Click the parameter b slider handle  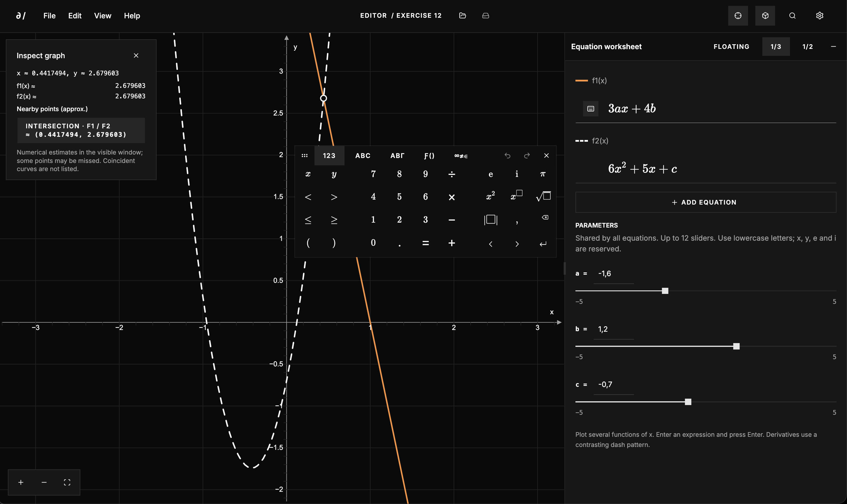pos(736,346)
